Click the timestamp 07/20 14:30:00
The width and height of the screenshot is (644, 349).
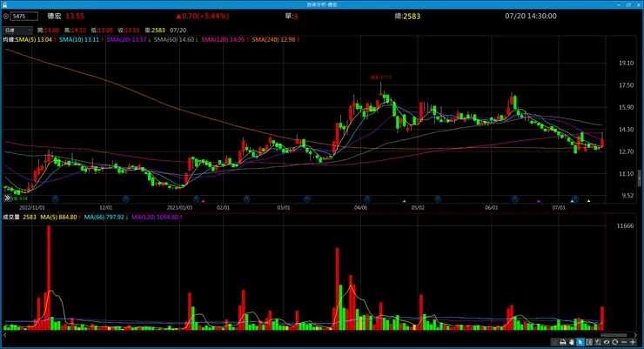pyautogui.click(x=531, y=16)
